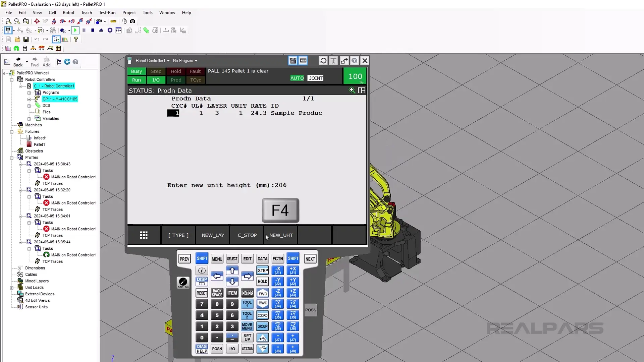
Task: Click the abort circle-X icon
Action: pos(110,30)
